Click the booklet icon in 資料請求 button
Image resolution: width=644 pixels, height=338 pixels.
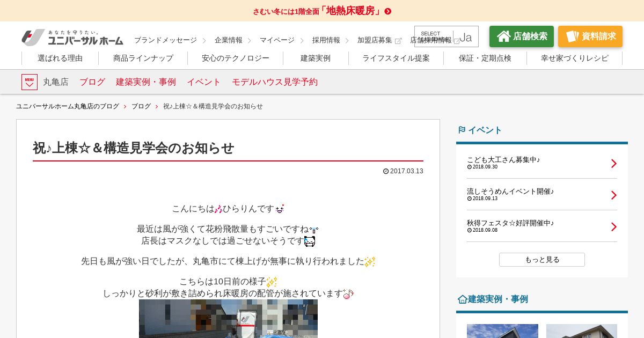pos(572,36)
